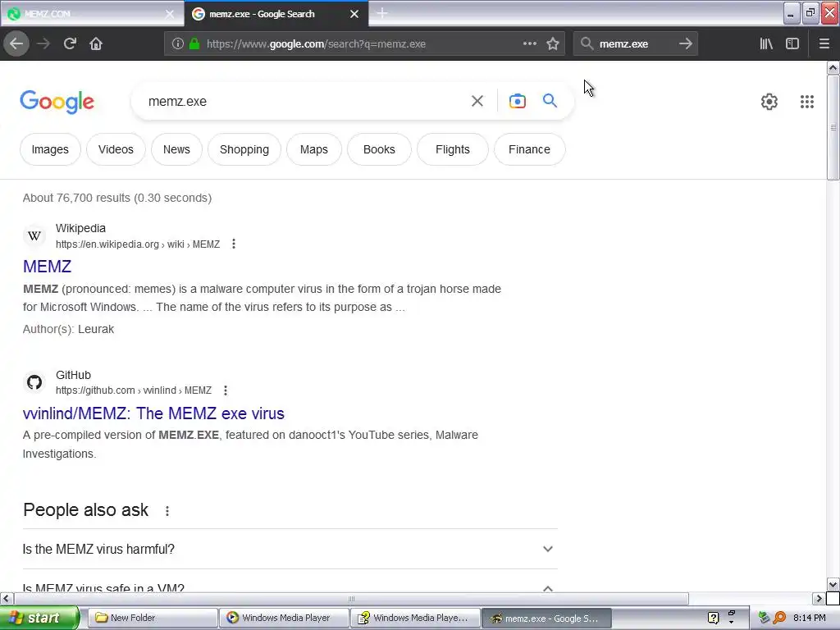Click the green padlock security icon

[x=194, y=44]
